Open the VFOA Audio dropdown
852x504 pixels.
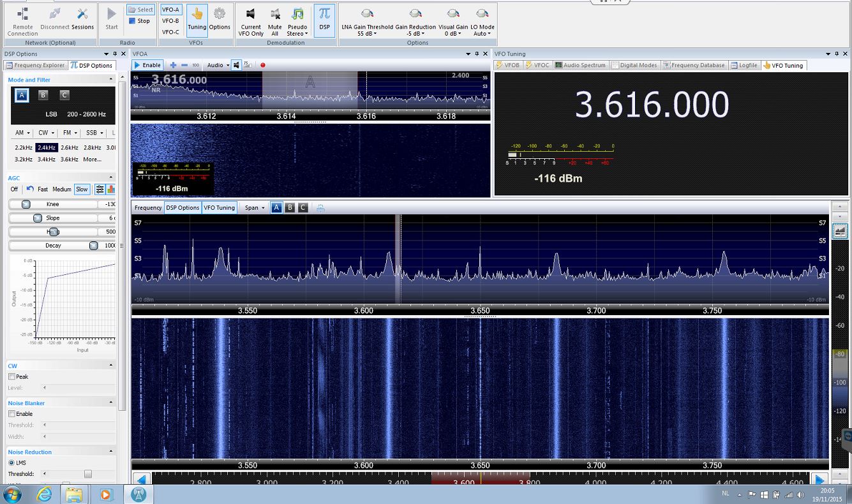point(218,65)
